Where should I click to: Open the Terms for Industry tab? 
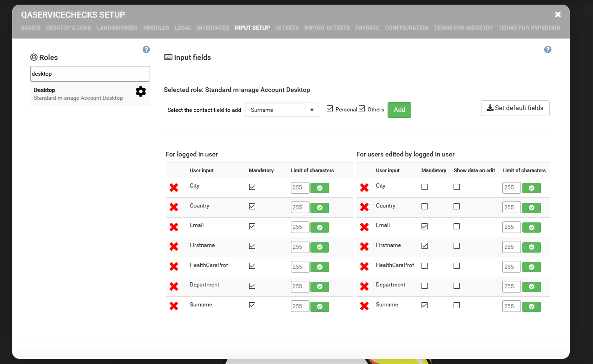(x=463, y=28)
